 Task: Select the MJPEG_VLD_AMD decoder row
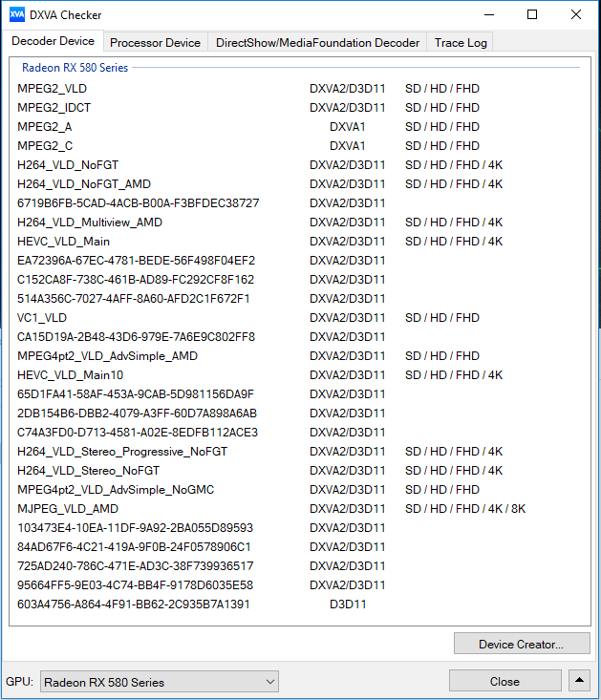click(68, 509)
